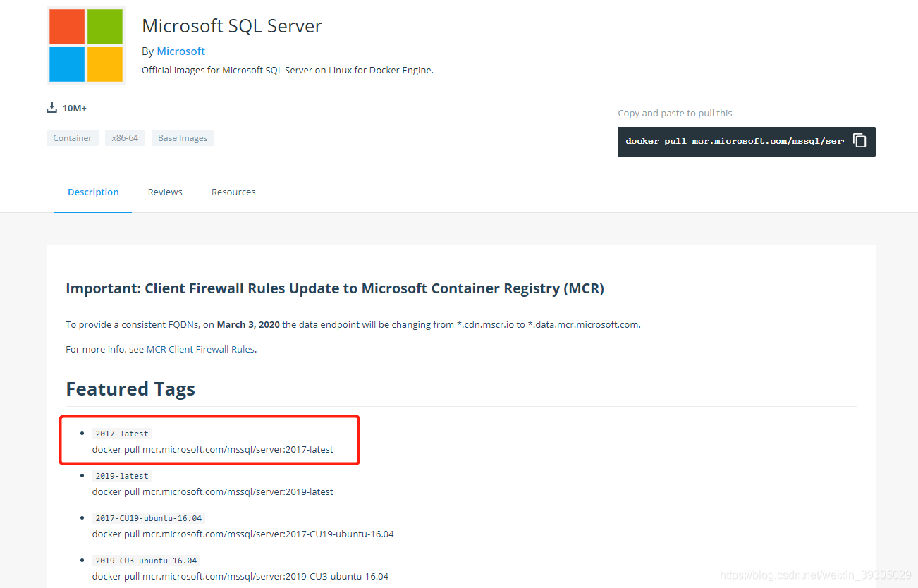
Task: Click the download count icon beside 10M+
Action: (x=51, y=108)
